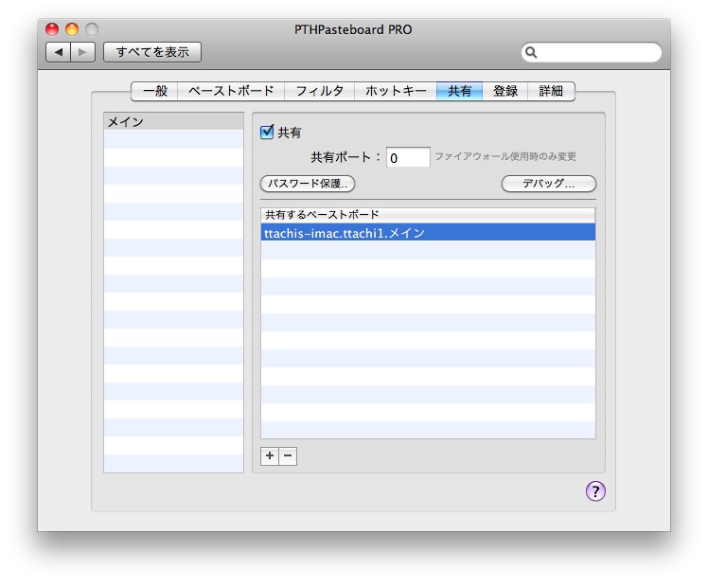Screen dimensions: 708x588
Task: Switch to the ホットキー tab
Action: [395, 92]
